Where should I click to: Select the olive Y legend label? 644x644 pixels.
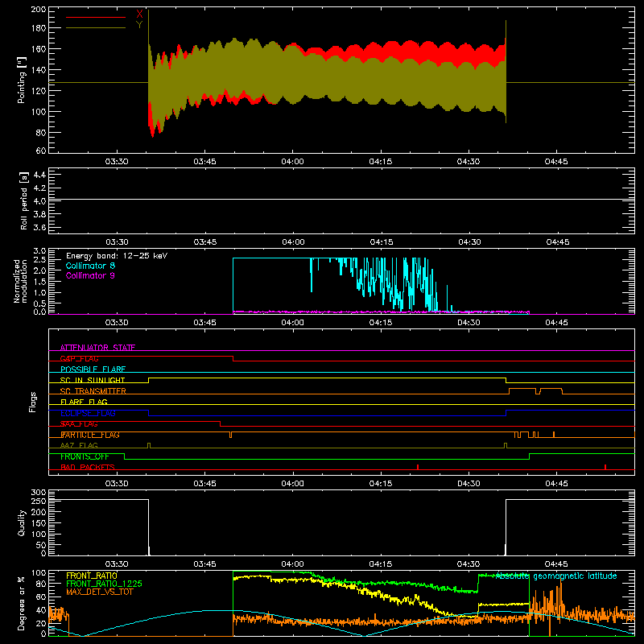coord(139,25)
